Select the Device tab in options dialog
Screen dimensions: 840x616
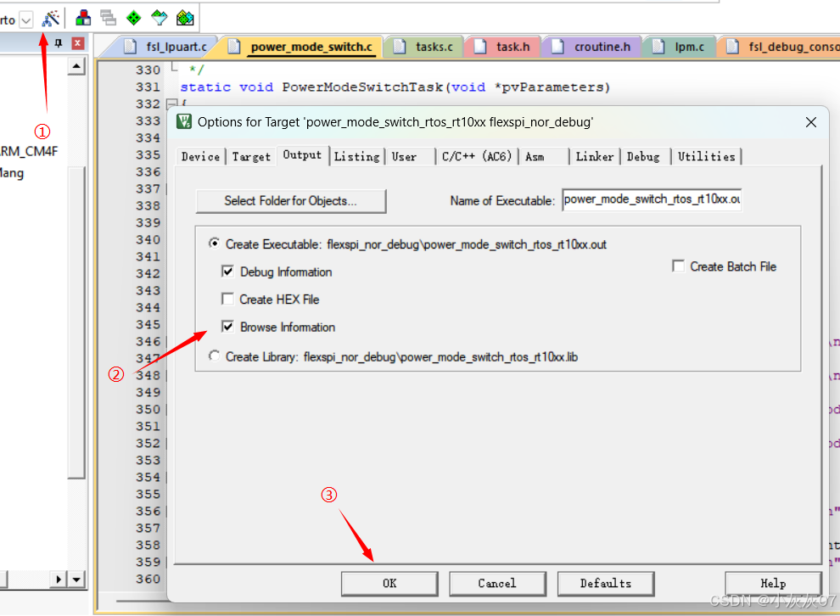tap(200, 156)
